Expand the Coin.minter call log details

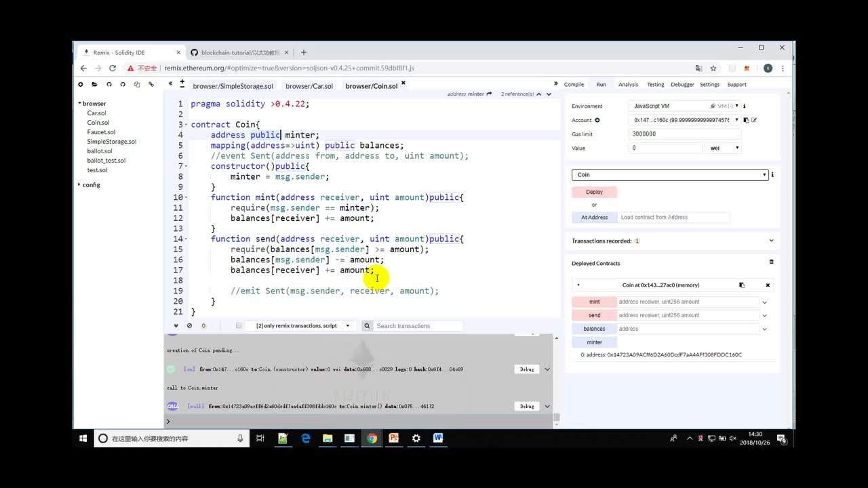tap(547, 407)
